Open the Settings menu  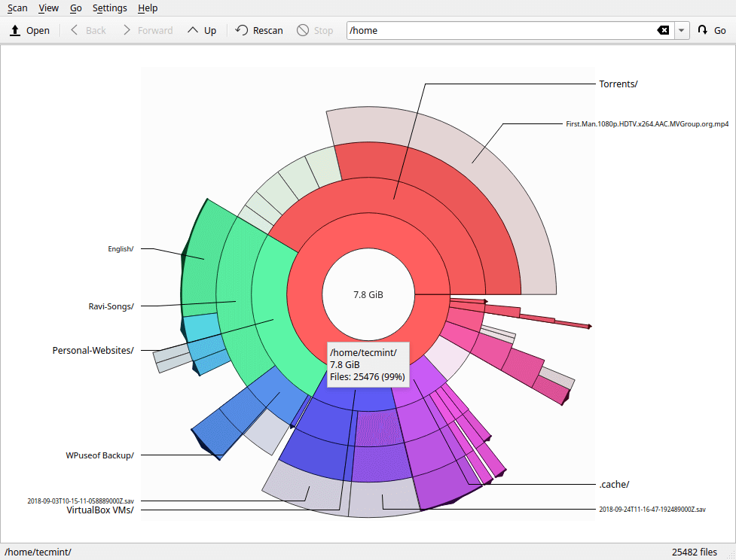pos(109,8)
